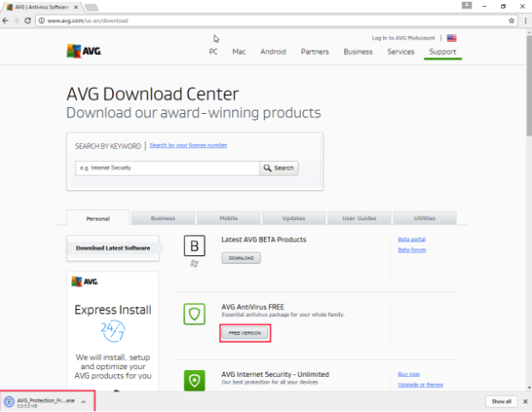The width and height of the screenshot is (532, 412).
Task: Click the site info icon in address bar
Action: tap(41, 21)
